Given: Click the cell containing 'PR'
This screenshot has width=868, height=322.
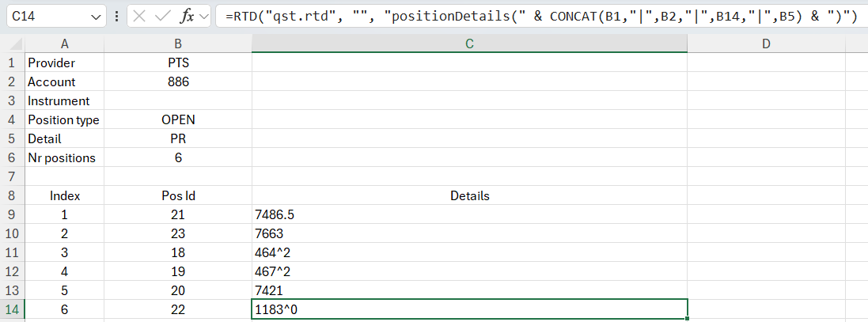Looking at the screenshot, I should pos(178,138).
